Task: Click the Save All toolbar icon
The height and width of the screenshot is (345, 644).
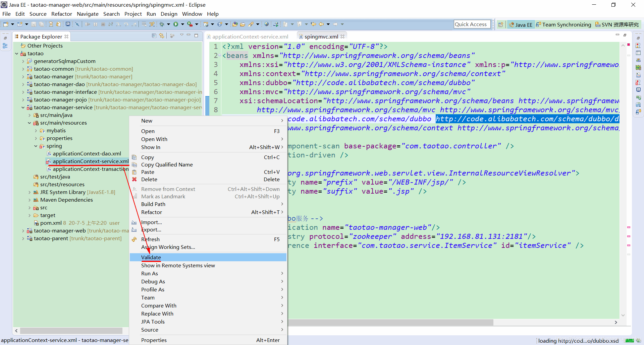Action: 42,24
